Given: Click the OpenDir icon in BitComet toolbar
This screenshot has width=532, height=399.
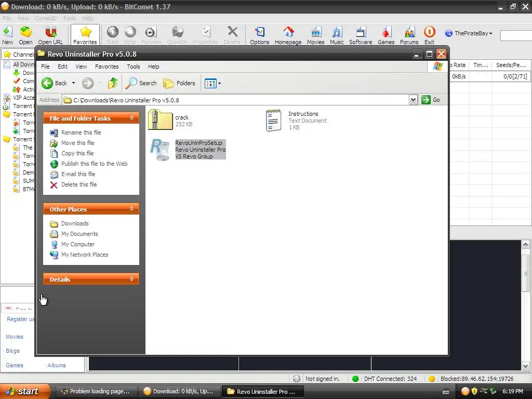Looking at the screenshot, I should 177,35.
